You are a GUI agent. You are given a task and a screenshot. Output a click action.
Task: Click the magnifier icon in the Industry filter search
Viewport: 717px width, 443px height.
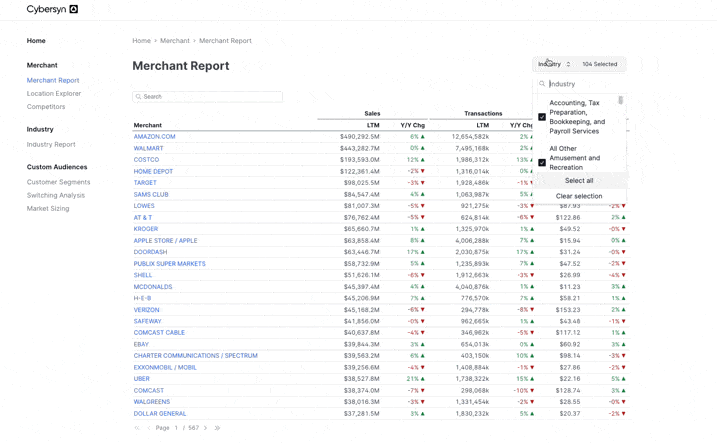tap(542, 84)
